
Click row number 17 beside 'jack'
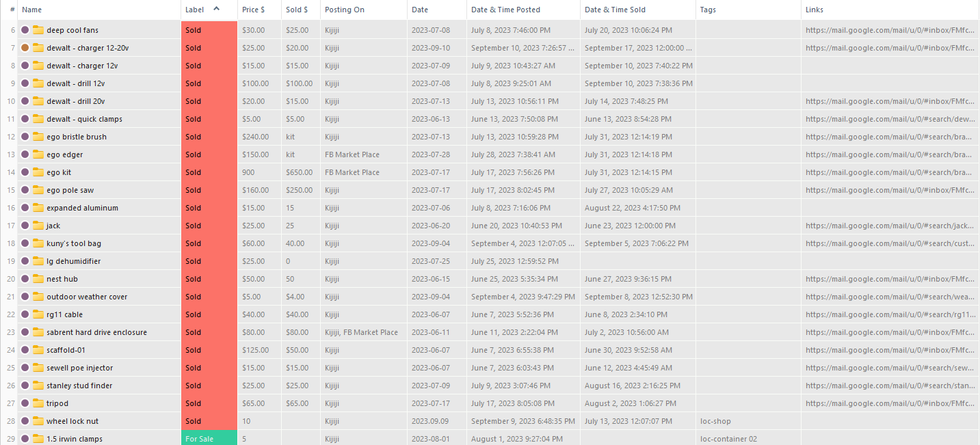[x=12, y=226]
